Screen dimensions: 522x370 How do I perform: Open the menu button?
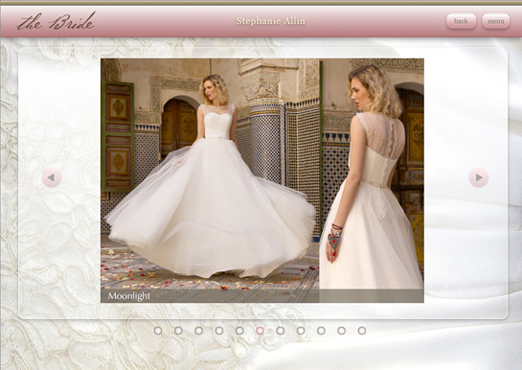496,21
